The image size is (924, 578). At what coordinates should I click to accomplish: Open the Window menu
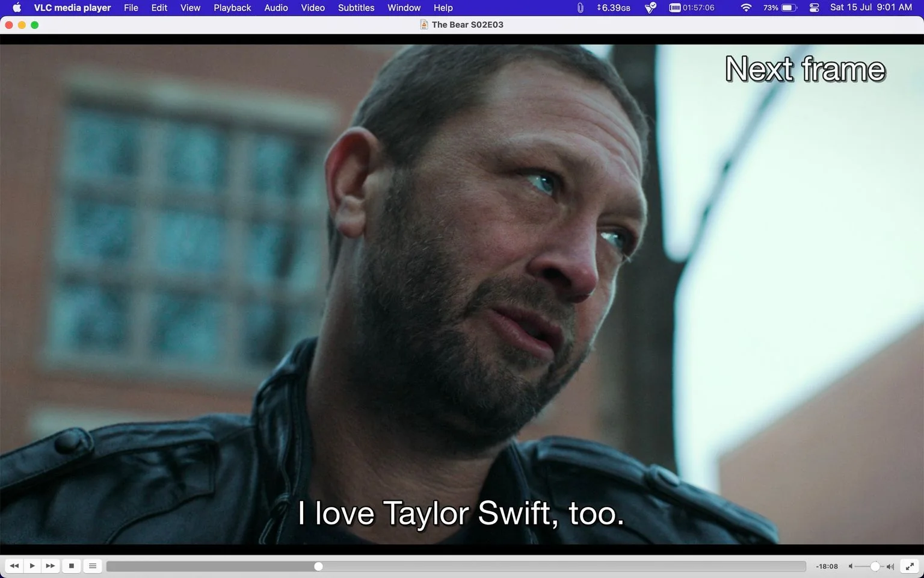pyautogui.click(x=404, y=8)
